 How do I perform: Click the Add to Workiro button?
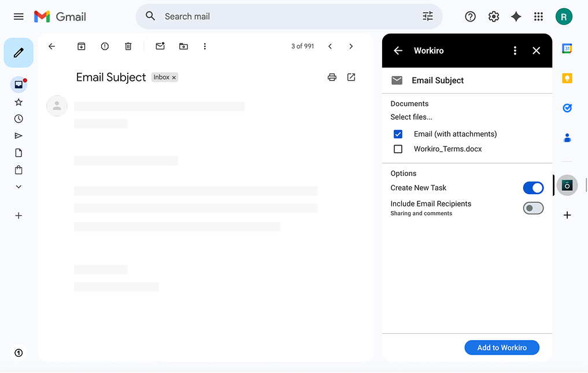click(501, 347)
